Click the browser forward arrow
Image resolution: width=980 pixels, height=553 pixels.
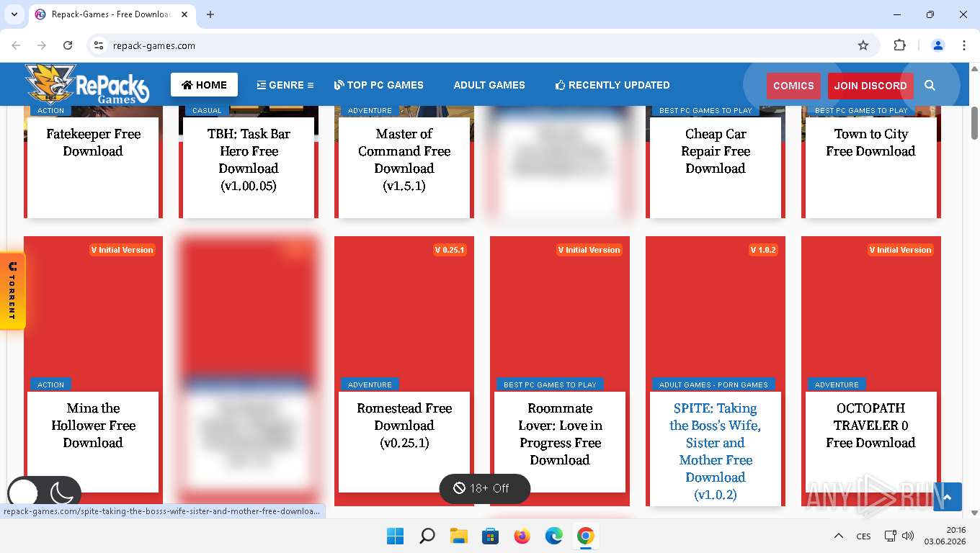pos(42,45)
